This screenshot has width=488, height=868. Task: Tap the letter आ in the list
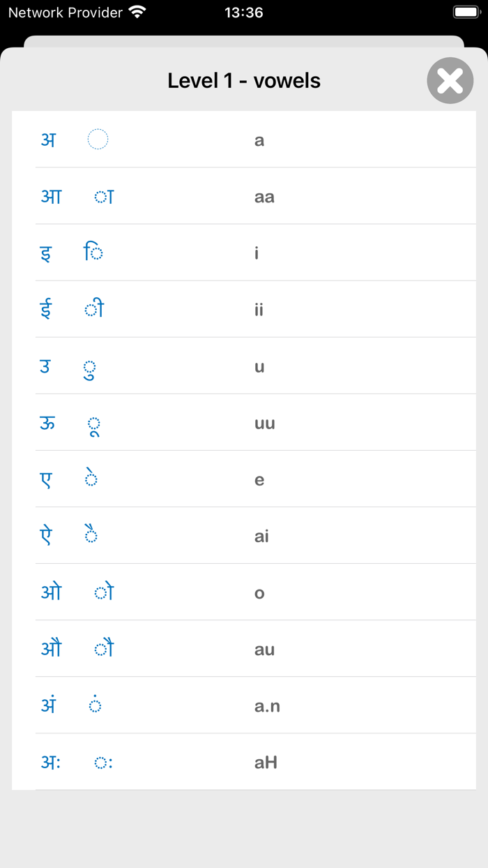52,196
